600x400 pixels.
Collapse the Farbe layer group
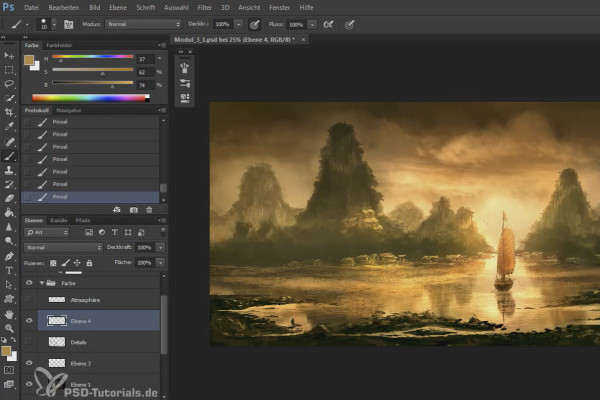42,283
